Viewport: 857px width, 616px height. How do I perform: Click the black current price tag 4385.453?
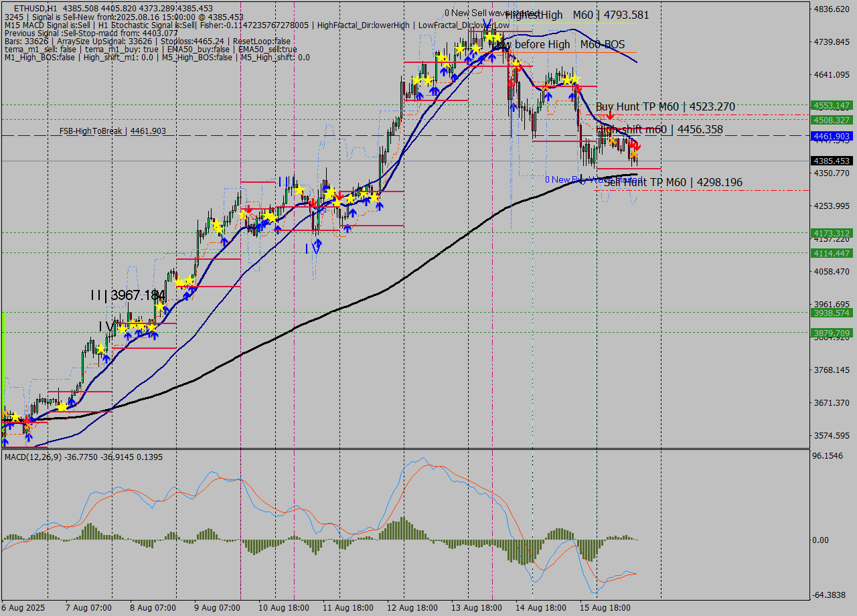(x=831, y=161)
